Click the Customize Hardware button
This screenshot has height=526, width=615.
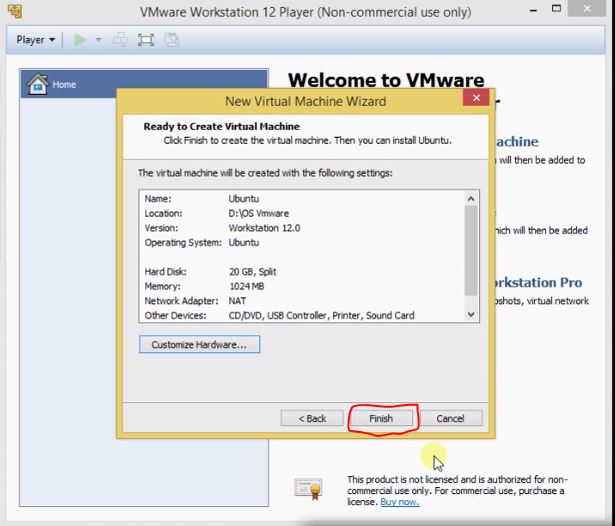[x=199, y=344]
